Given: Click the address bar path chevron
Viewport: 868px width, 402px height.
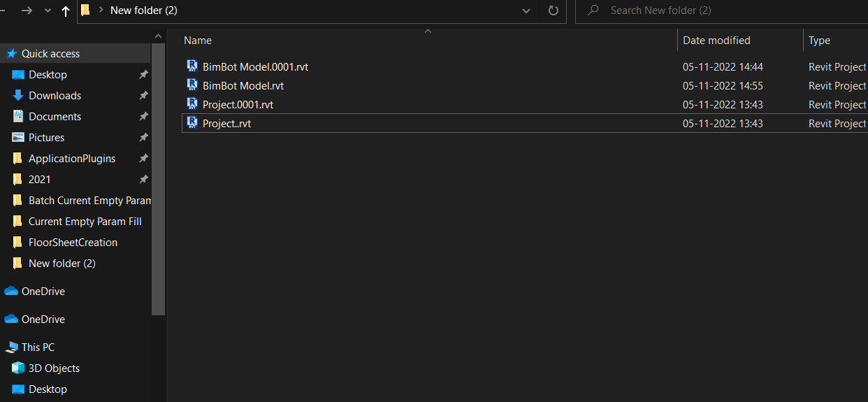Looking at the screenshot, I should (101, 10).
